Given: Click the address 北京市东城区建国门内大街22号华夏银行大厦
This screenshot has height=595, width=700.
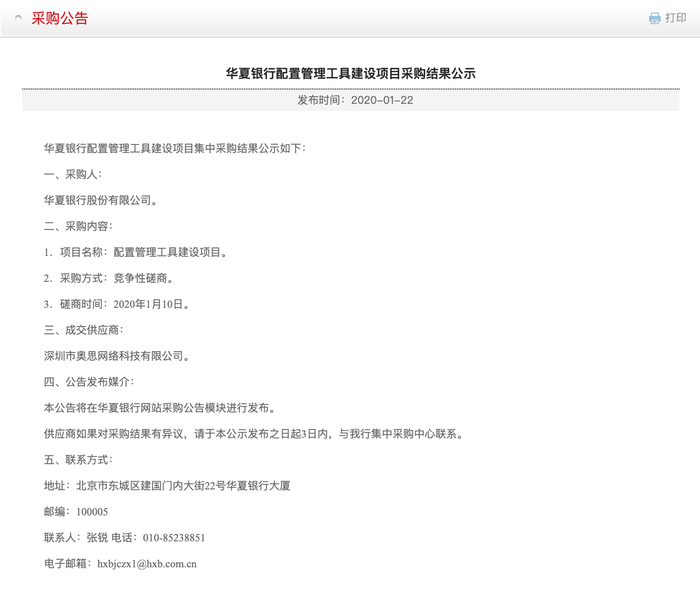Looking at the screenshot, I should point(183,486).
